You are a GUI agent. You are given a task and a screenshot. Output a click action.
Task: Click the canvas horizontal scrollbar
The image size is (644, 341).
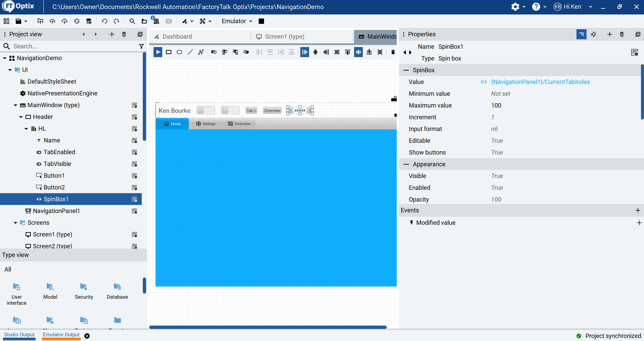pyautogui.click(x=268, y=327)
